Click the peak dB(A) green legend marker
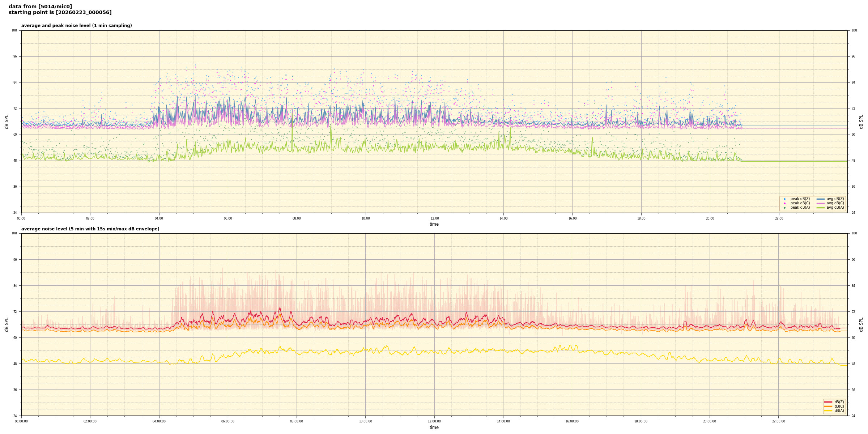The width and height of the screenshot is (868, 434). 784,208
